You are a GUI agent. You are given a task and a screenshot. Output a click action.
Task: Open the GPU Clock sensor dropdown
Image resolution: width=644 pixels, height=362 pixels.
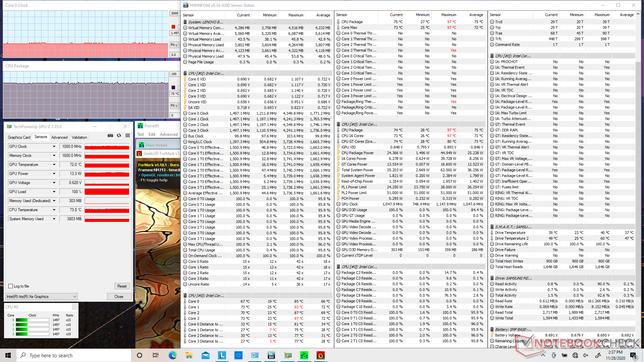(54, 146)
